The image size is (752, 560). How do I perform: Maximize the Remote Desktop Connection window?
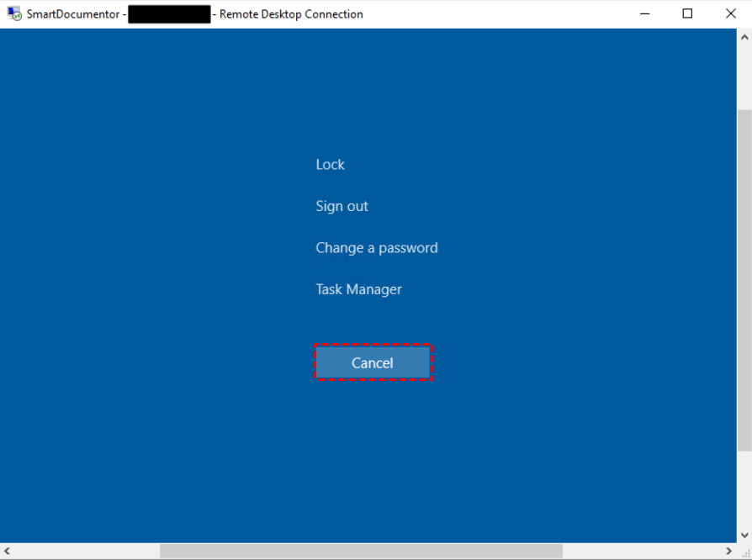(x=686, y=13)
